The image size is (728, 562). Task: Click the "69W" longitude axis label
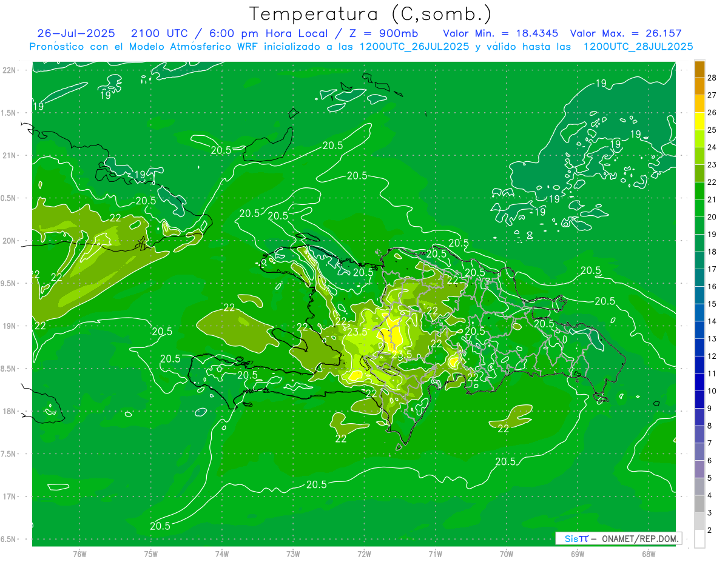point(578,554)
